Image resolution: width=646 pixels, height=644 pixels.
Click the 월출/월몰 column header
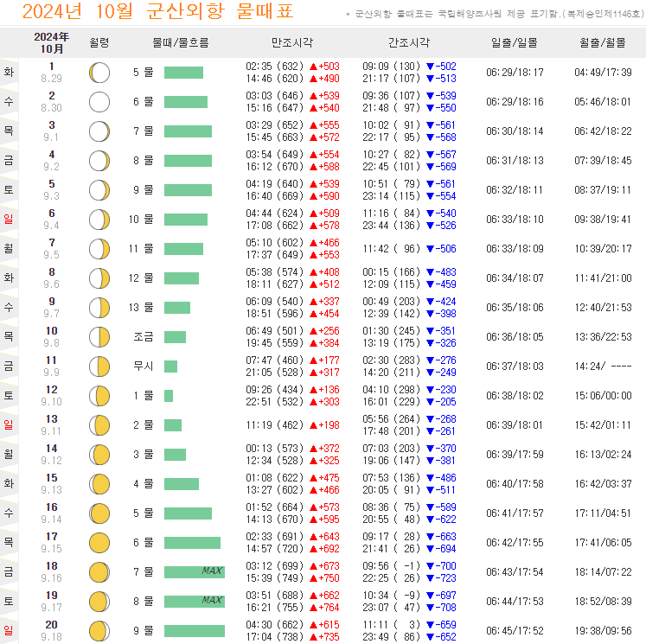pyautogui.click(x=603, y=42)
